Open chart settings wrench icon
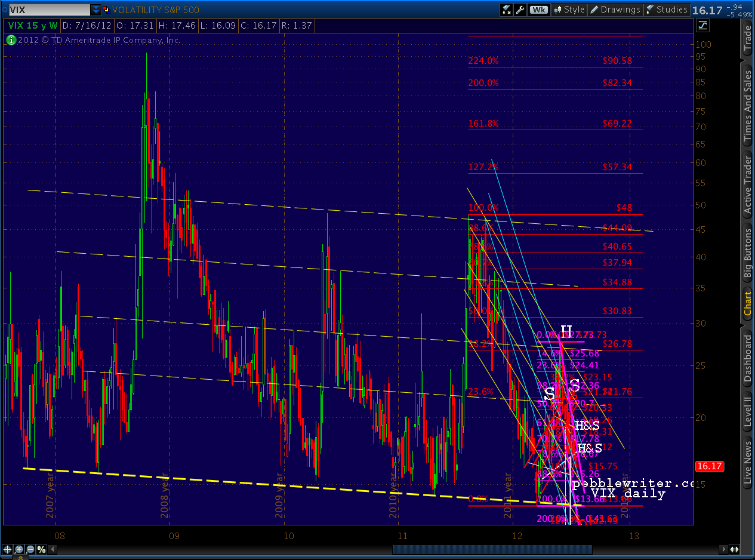 (520, 10)
